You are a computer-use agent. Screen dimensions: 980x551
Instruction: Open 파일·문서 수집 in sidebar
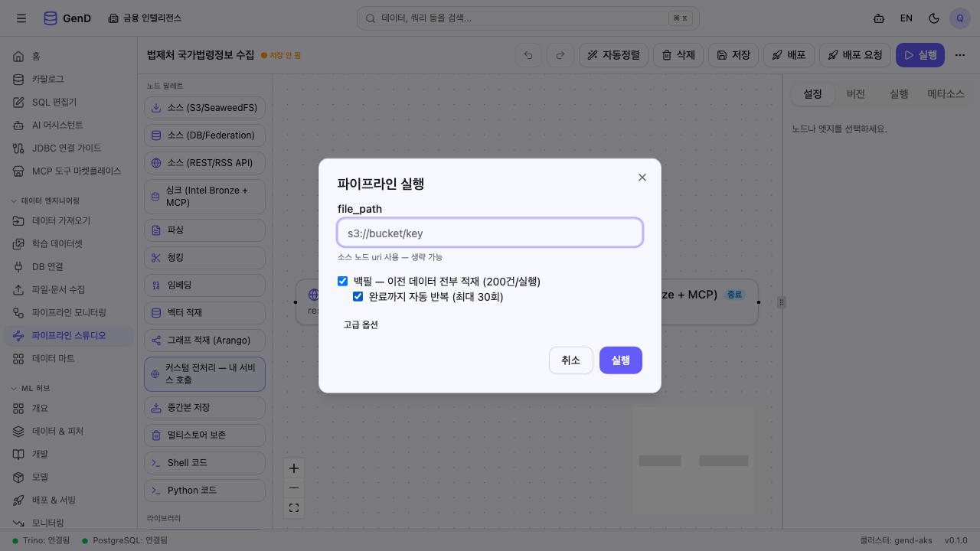69,289
